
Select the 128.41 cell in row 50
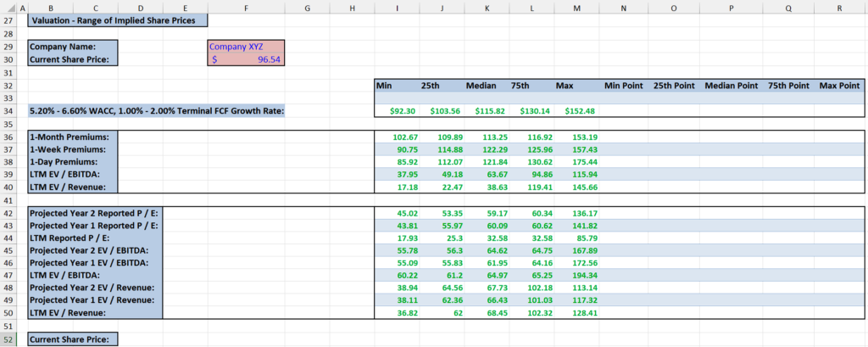(x=576, y=313)
